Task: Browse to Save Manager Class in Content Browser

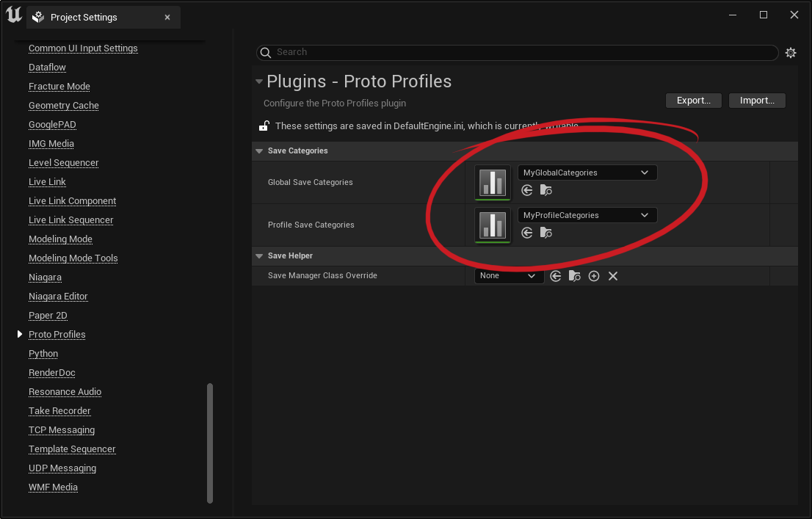Action: [575, 276]
